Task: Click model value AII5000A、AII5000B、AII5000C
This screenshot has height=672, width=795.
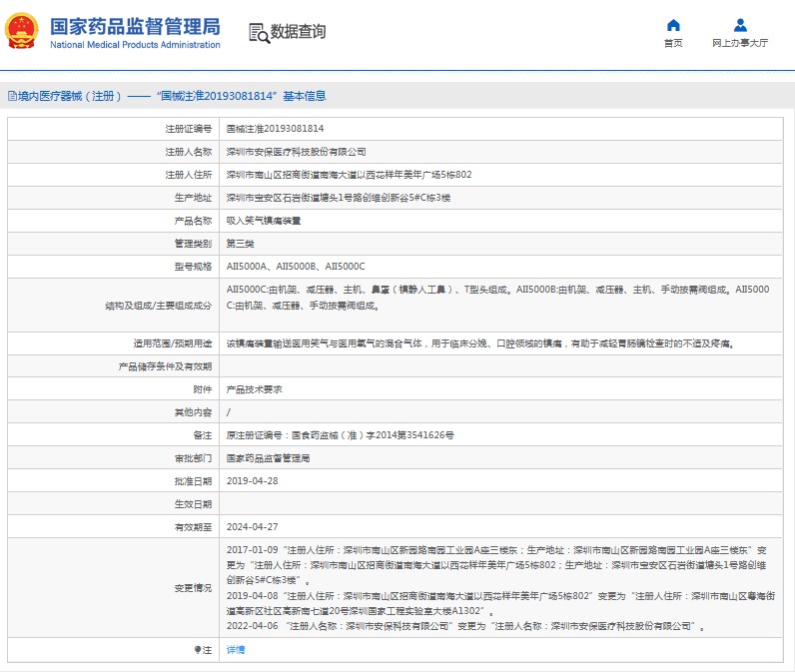Action: coord(296,266)
